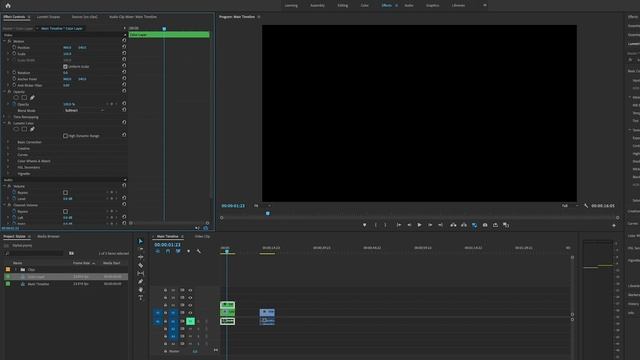This screenshot has height=360, width=640.
Task: Go to Out point in Program monitor
Action: pyautogui.click(x=440, y=225)
